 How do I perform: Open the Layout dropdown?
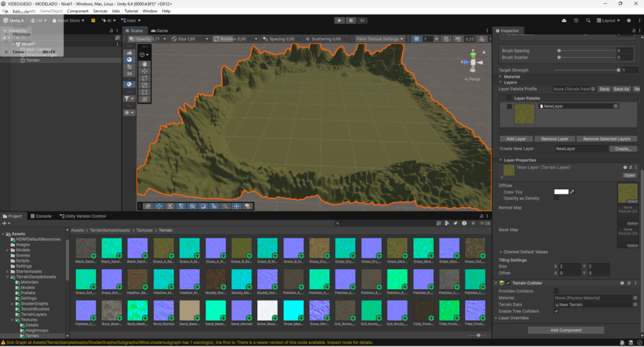click(608, 21)
